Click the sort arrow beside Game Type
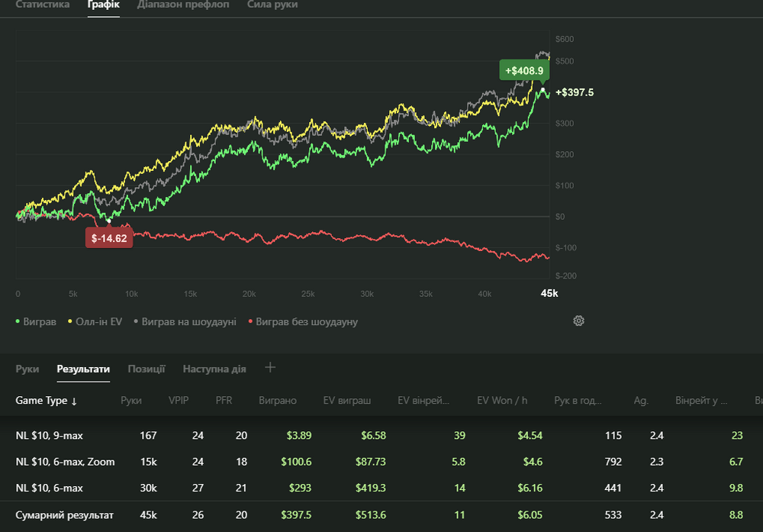Image resolution: width=763 pixels, height=532 pixels. pos(74,401)
